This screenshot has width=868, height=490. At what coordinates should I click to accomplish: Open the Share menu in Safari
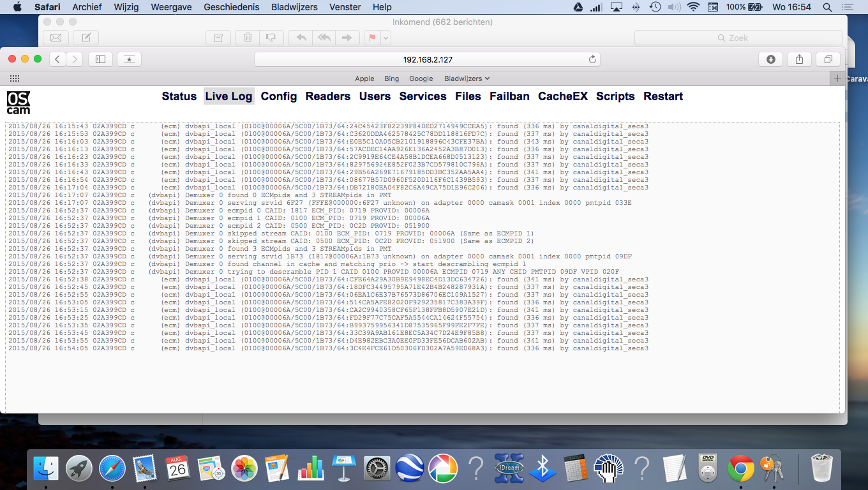tap(799, 59)
